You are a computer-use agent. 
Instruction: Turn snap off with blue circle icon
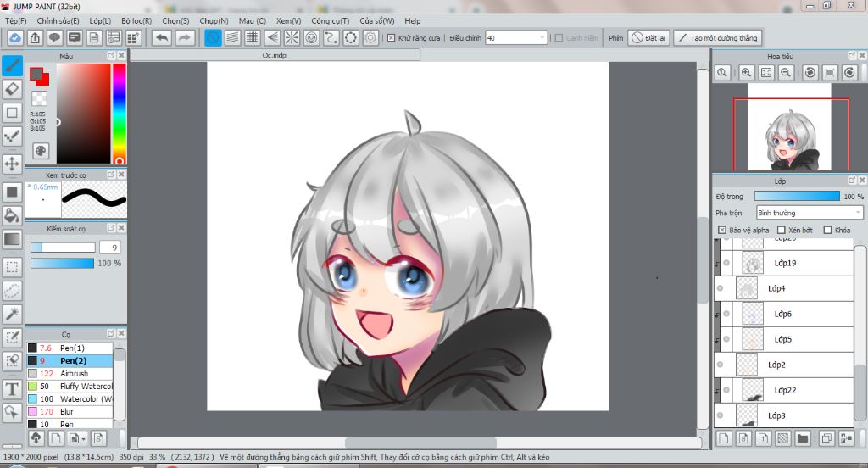coord(213,37)
